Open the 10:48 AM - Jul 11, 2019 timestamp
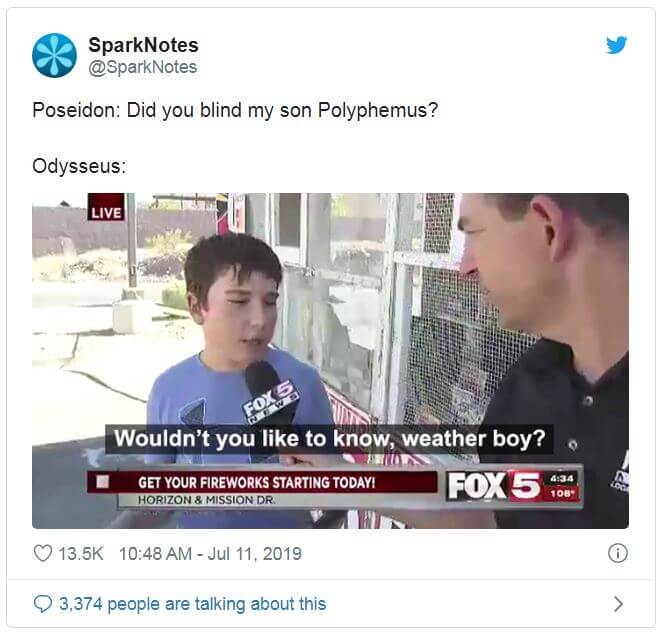664x638 pixels. (x=210, y=554)
